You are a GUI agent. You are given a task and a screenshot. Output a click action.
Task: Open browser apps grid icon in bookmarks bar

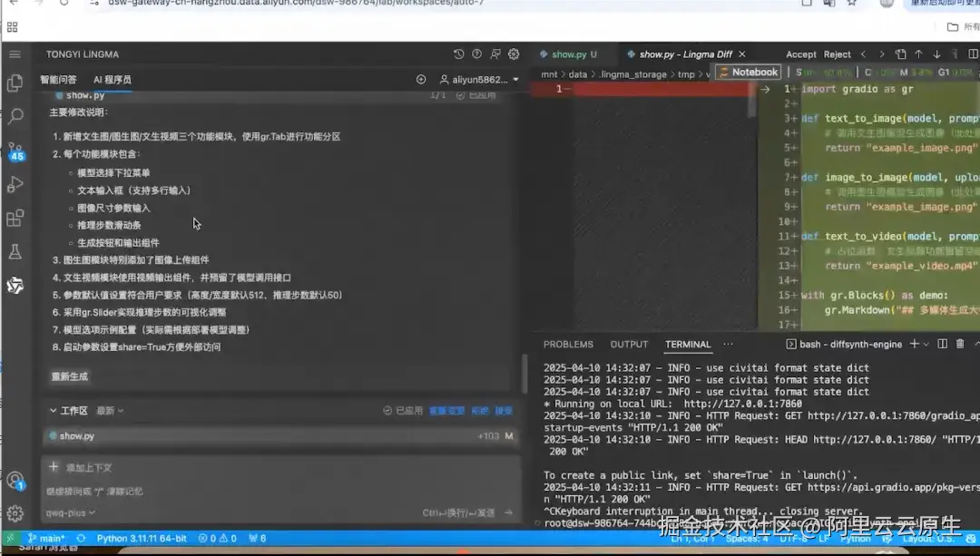[x=13, y=27]
